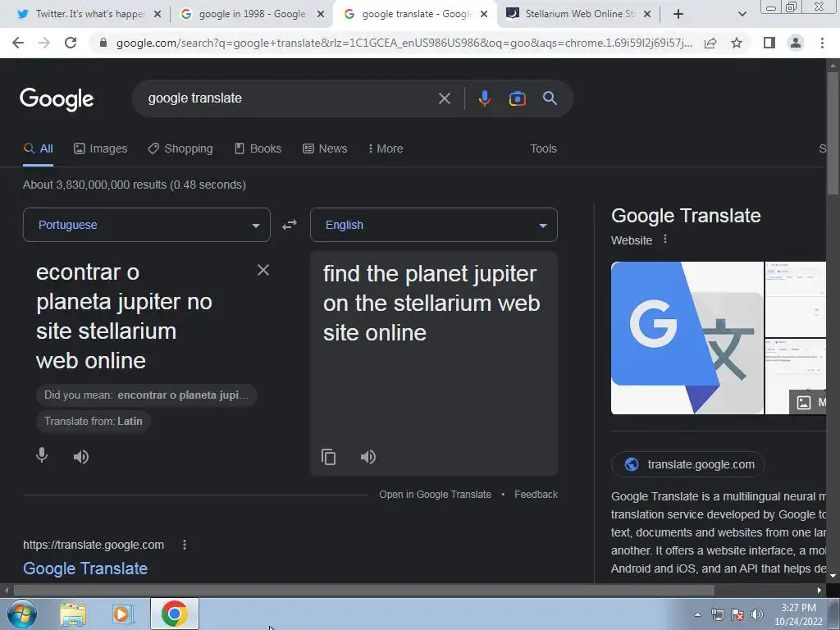Click the horizontal scrollbar thumb
840x630 pixels.
(363, 591)
